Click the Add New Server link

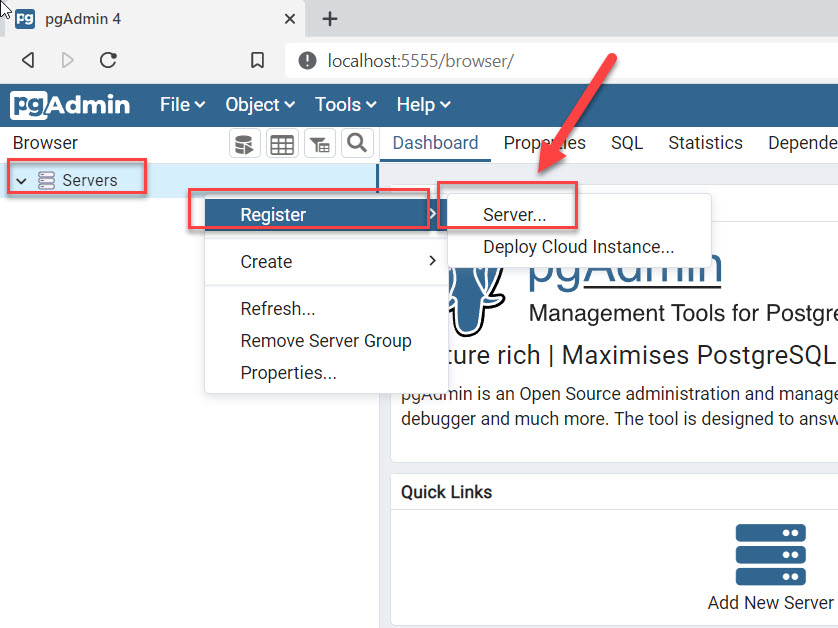(x=770, y=602)
